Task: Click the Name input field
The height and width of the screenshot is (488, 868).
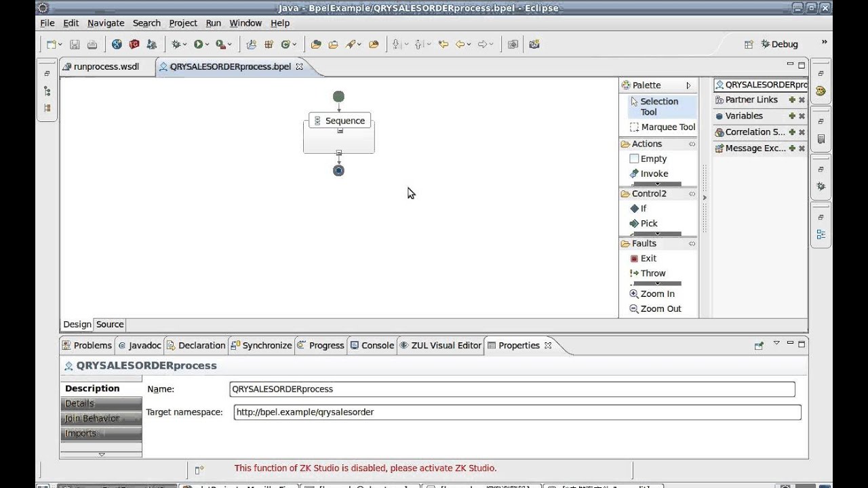Action: [512, 389]
